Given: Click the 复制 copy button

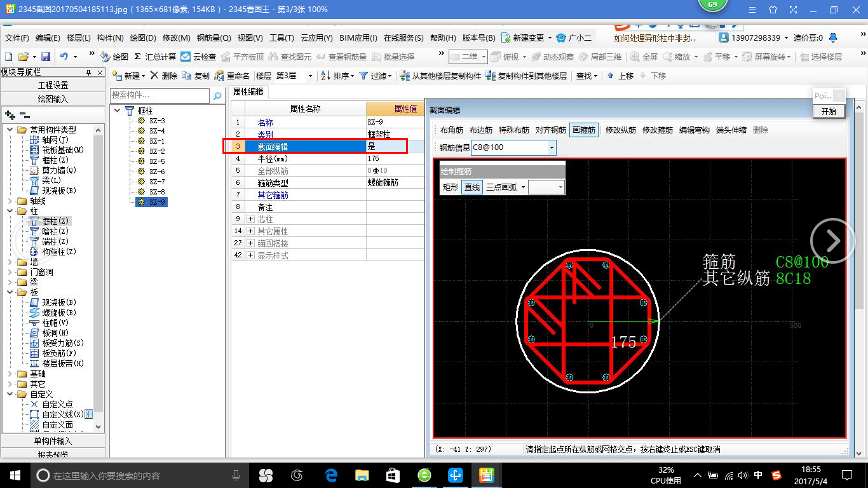Looking at the screenshot, I should 196,76.
